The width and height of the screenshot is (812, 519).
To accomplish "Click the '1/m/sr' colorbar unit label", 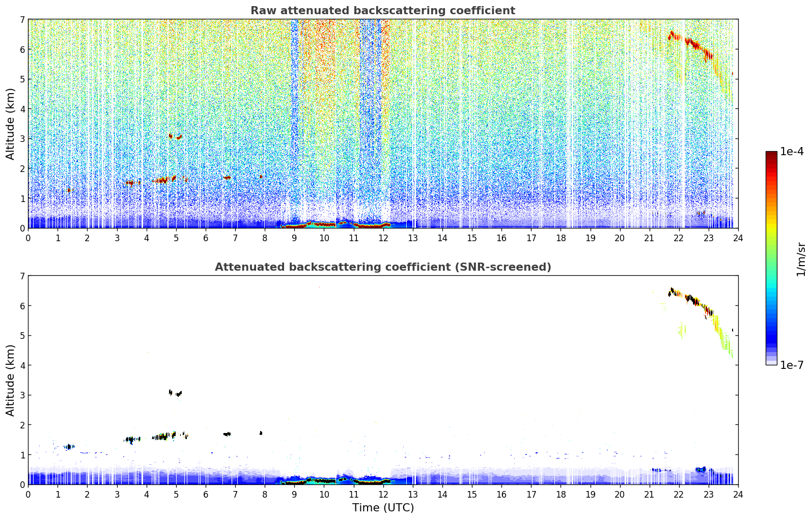I will (x=801, y=259).
